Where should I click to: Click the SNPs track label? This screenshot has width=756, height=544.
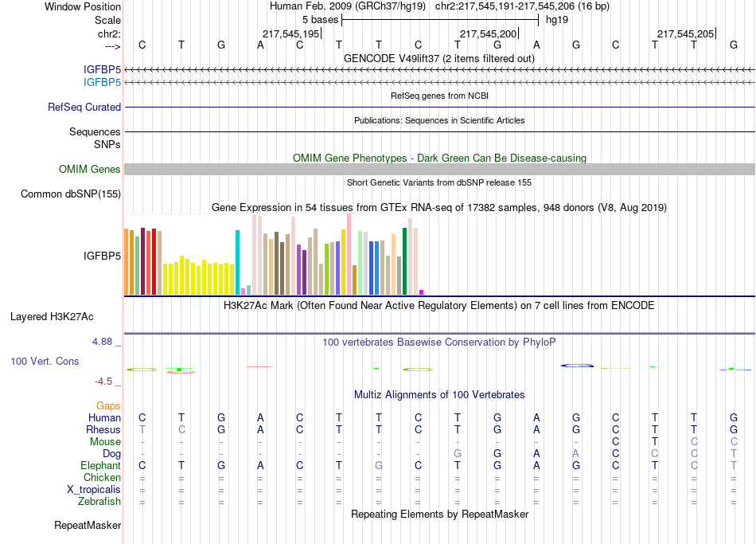[x=107, y=144]
